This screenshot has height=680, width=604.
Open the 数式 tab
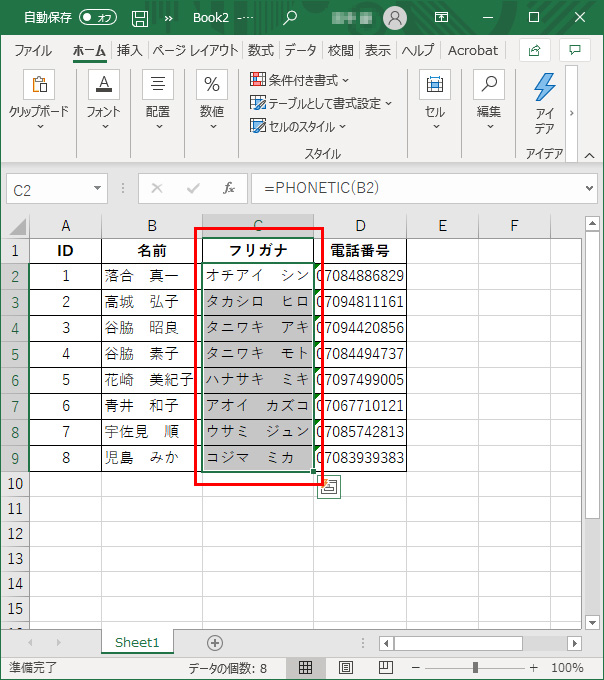point(261,51)
